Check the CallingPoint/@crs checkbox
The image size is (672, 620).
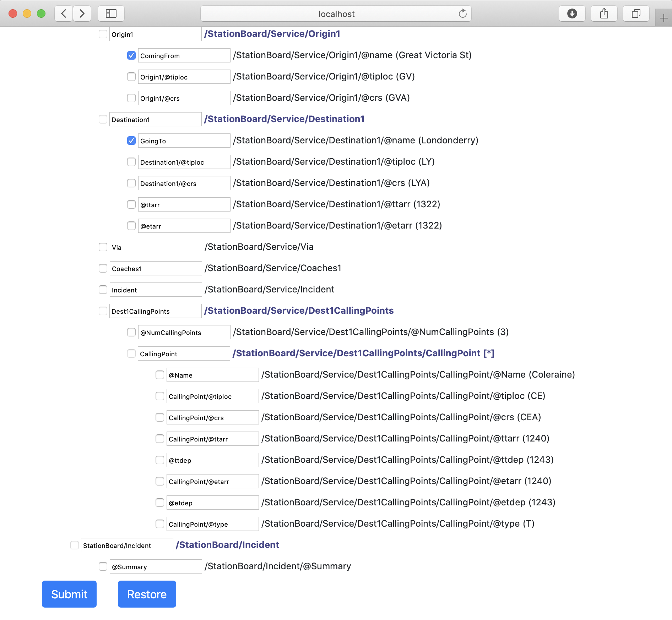(160, 417)
